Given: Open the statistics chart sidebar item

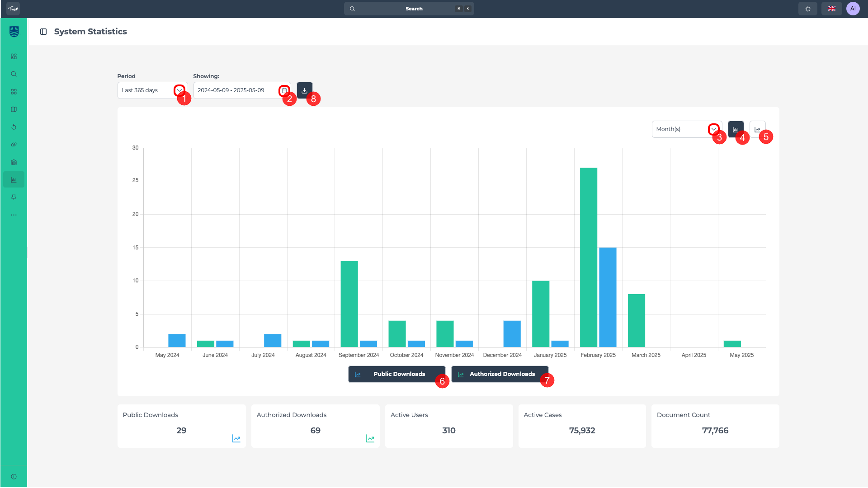Looking at the screenshot, I should pos(14,180).
